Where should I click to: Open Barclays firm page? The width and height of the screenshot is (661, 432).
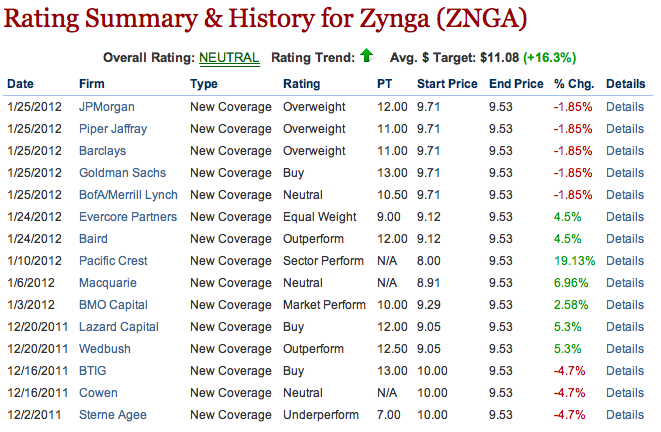click(x=102, y=150)
